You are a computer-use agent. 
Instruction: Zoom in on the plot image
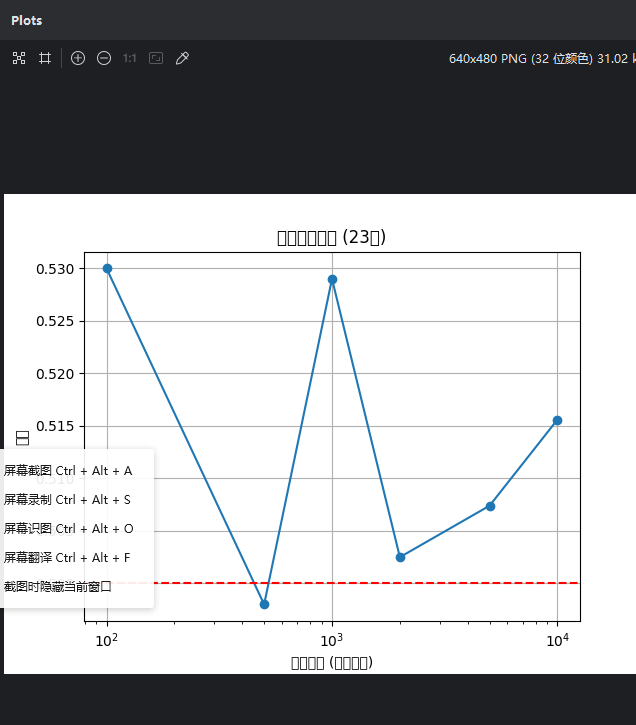pyautogui.click(x=78, y=59)
